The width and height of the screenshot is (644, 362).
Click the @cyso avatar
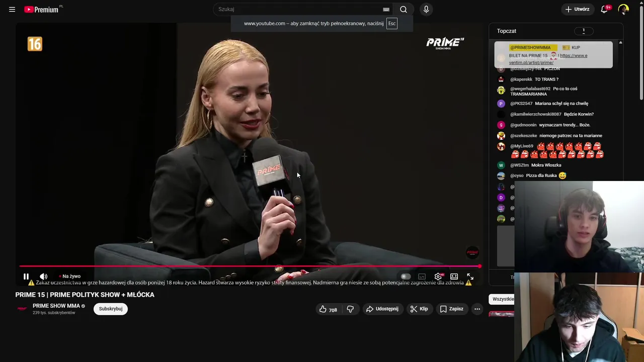coord(501,176)
